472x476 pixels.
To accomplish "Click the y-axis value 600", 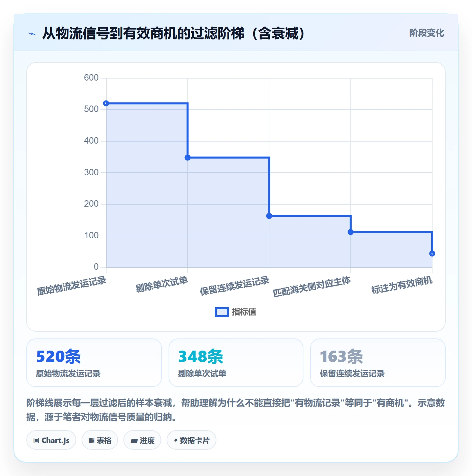I will (91, 78).
